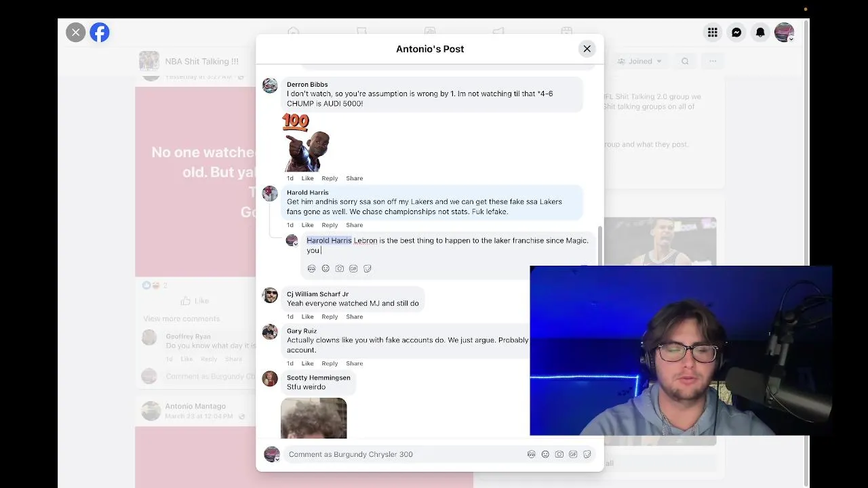Open Gary Ruiz's profile name
Viewport: 868px width, 488px height.
coord(302,331)
